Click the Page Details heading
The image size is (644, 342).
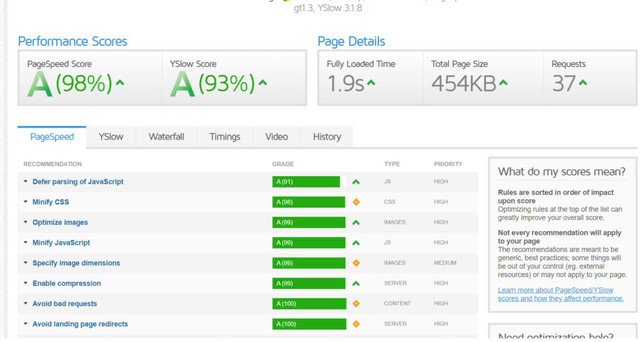tap(351, 41)
